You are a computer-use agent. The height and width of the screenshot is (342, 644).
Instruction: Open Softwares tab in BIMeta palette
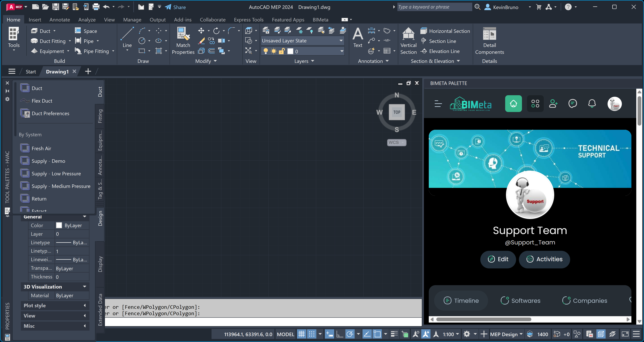[520, 301]
